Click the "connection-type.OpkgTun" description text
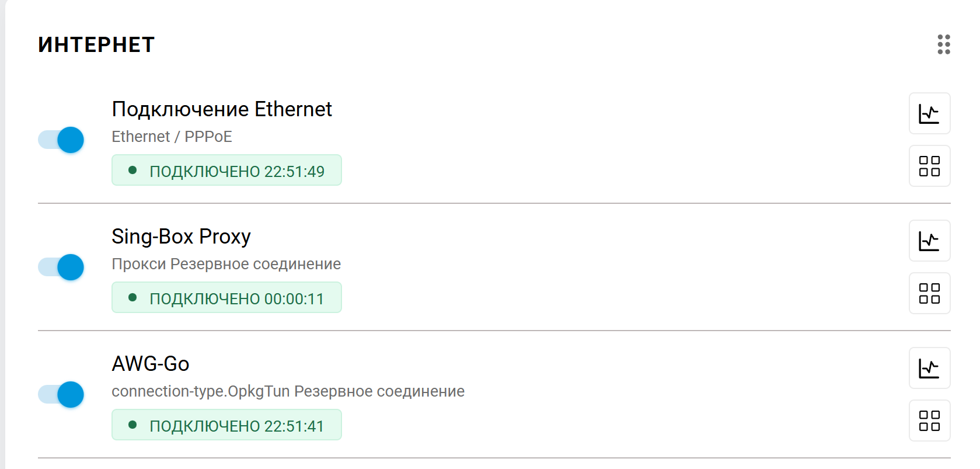 (201, 391)
